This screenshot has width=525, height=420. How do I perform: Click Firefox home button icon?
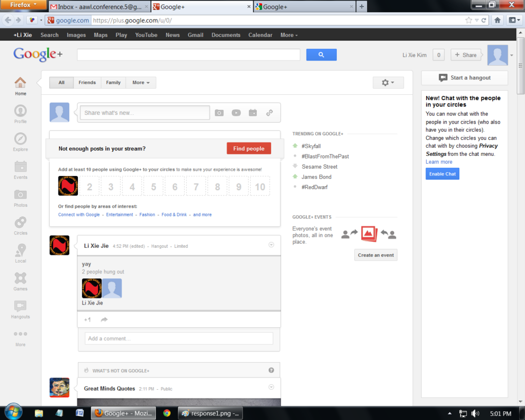pos(497,20)
